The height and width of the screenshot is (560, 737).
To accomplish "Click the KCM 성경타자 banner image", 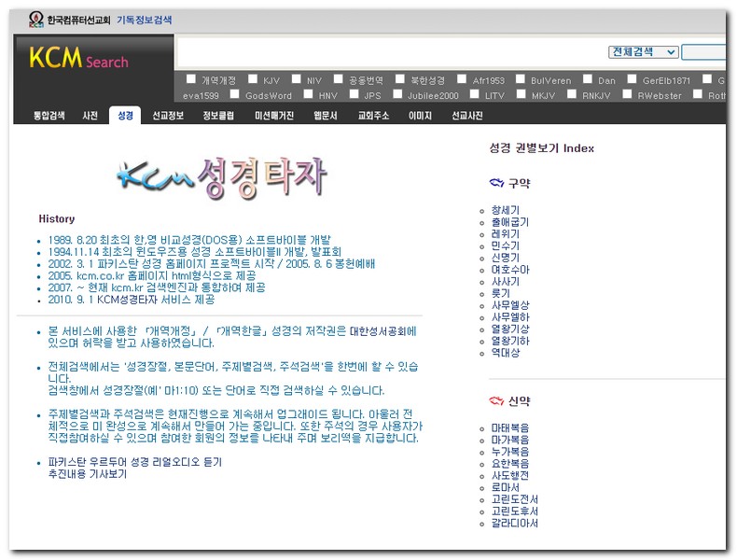I will (x=224, y=175).
